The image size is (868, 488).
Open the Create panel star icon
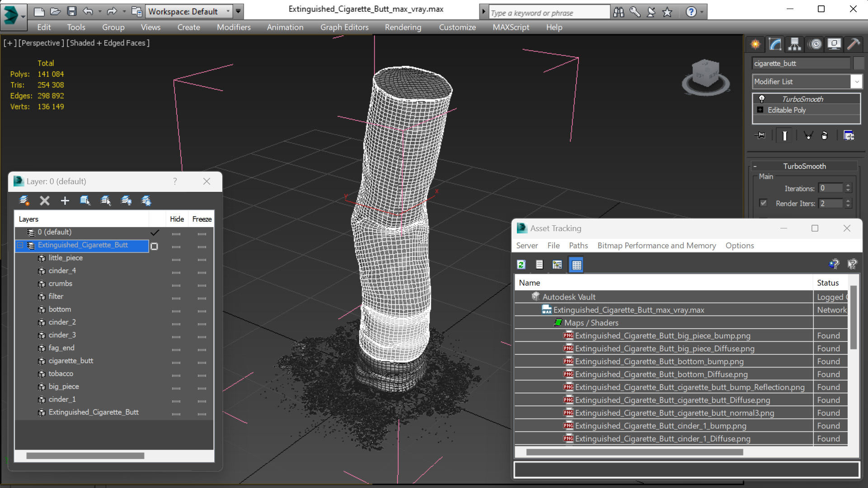(755, 44)
